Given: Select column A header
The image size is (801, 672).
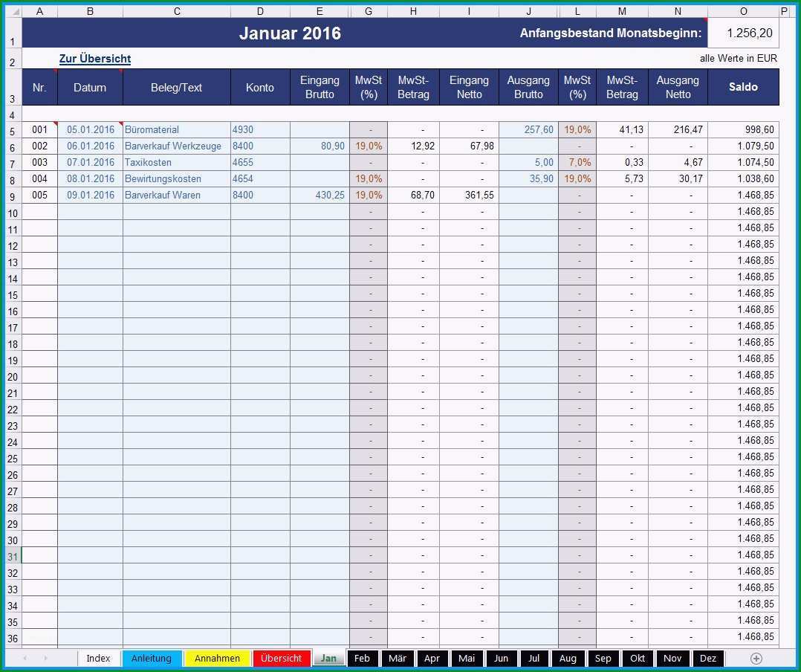Looking at the screenshot, I should pos(40,11).
